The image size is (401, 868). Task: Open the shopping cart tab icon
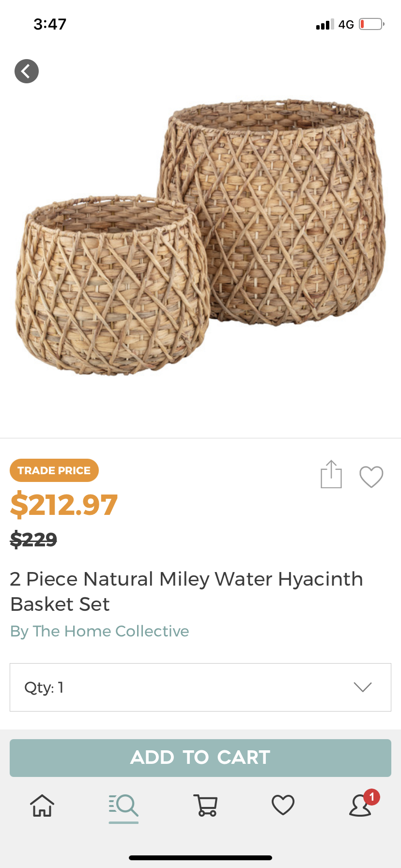tap(205, 806)
